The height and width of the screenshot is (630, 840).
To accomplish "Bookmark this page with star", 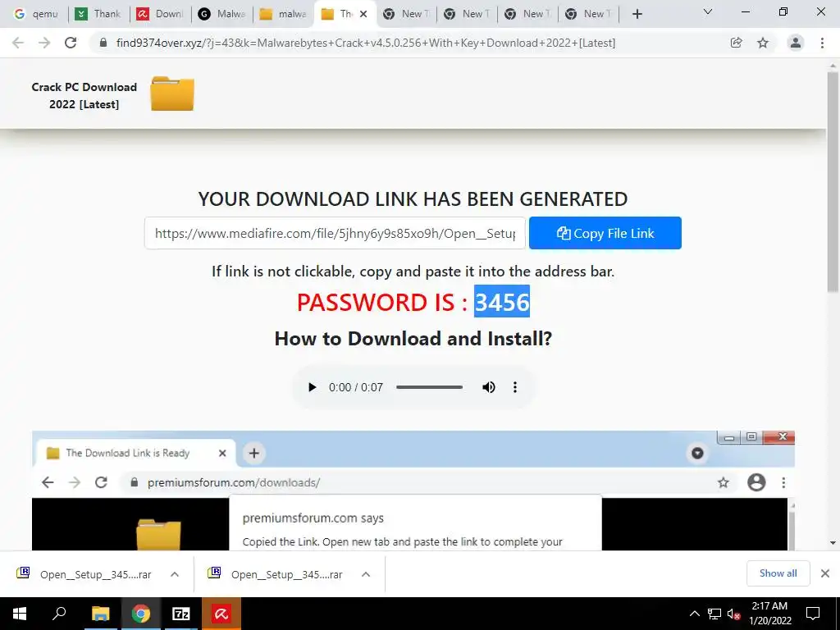I will (x=763, y=43).
